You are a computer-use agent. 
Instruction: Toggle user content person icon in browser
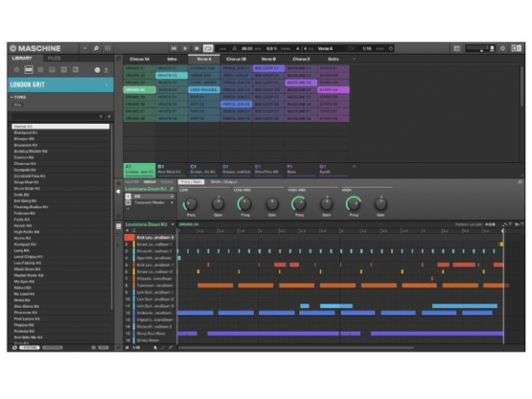click(106, 70)
